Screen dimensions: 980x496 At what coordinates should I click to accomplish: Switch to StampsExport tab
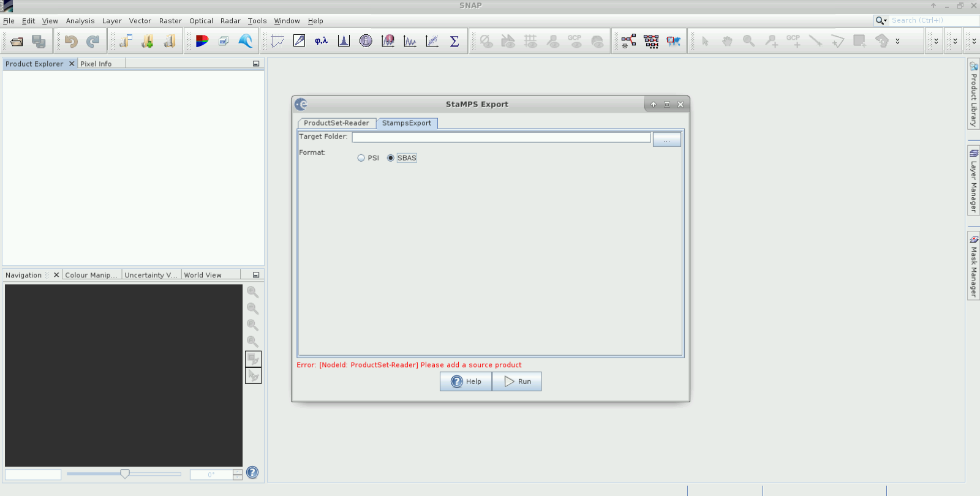[407, 123]
